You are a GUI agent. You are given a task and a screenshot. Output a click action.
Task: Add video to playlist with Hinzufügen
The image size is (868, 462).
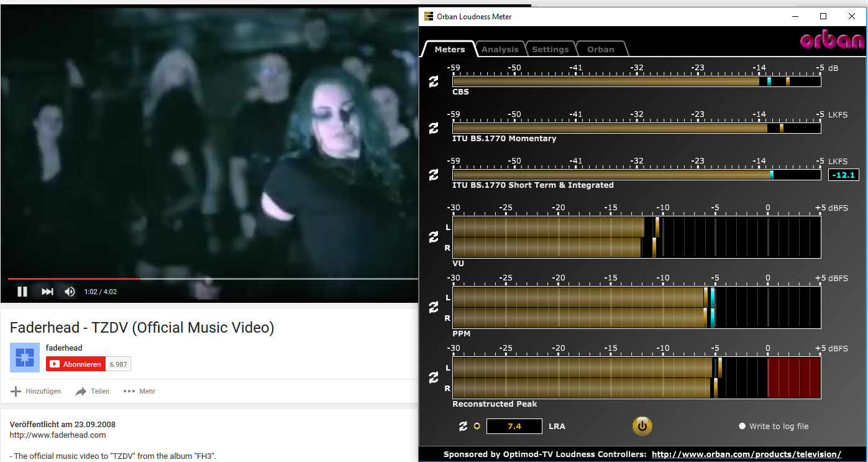[x=36, y=391]
